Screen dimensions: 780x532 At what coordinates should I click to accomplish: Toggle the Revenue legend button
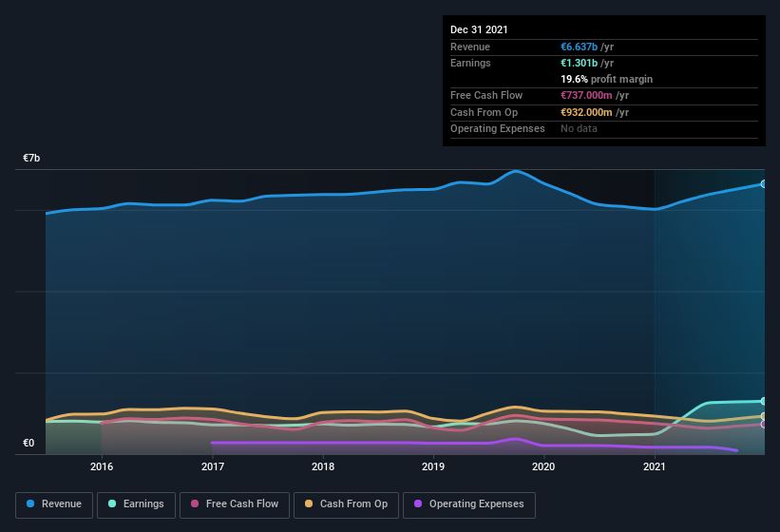pyautogui.click(x=54, y=504)
